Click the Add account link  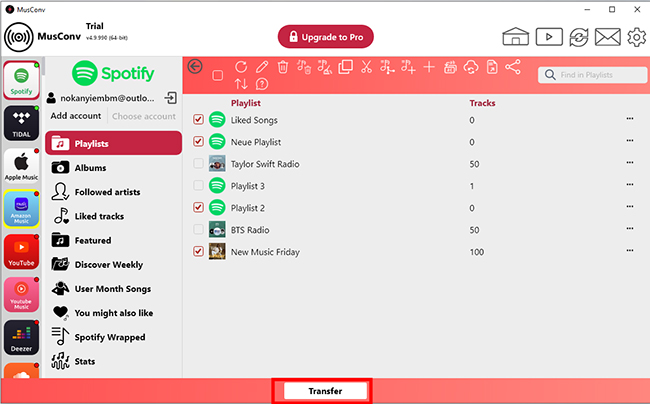click(x=75, y=116)
